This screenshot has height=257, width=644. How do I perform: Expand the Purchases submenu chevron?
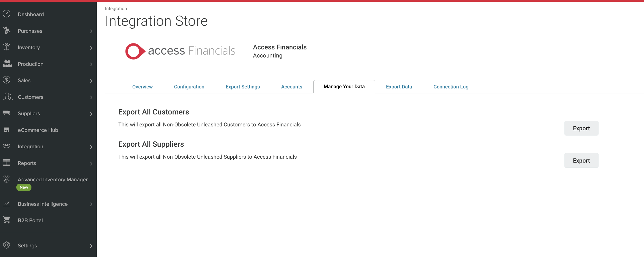[x=91, y=31]
